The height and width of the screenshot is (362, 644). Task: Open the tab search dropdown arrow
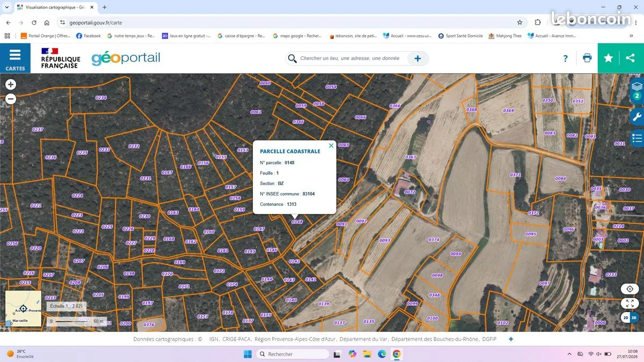pos(6,8)
